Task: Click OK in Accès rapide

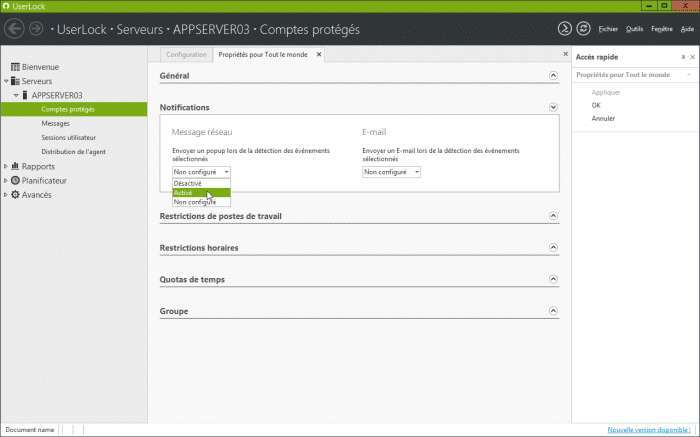Action: [596, 105]
